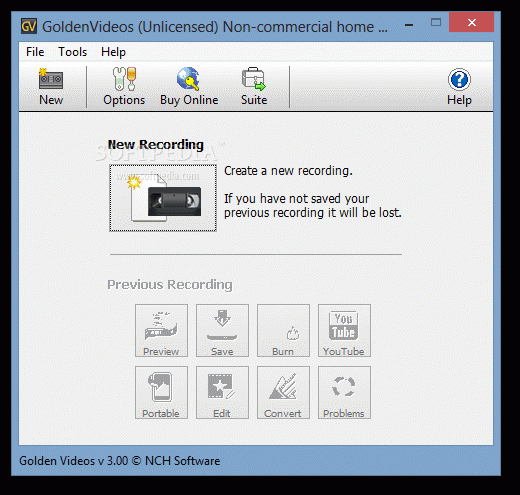Close the GoldenVideos window
This screenshot has width=520, height=495.
coord(471,22)
